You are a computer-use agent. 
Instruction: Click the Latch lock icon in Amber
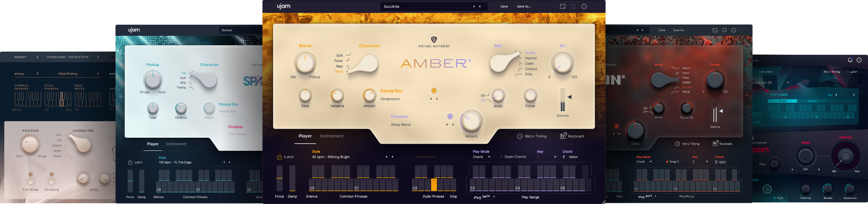pyautogui.click(x=279, y=157)
